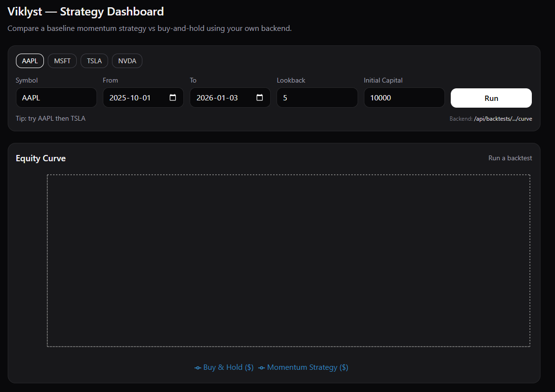
Task: Focus the Lookback input field
Action: pos(317,98)
